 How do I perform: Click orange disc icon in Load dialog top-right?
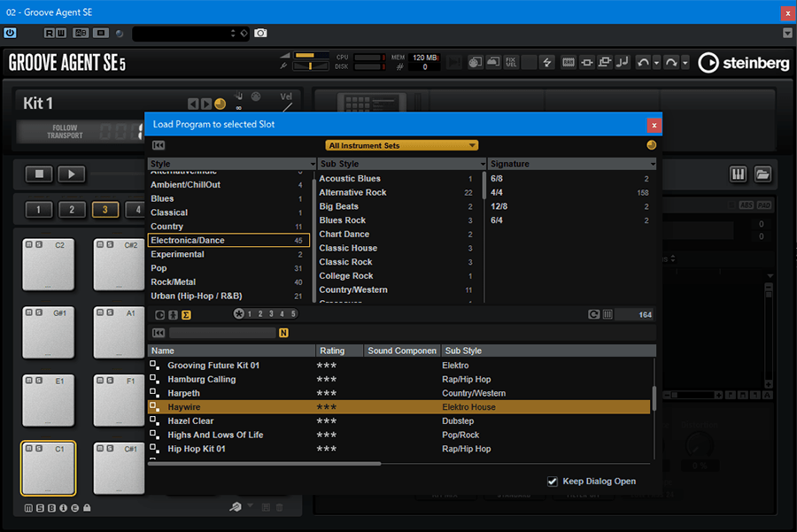click(651, 145)
